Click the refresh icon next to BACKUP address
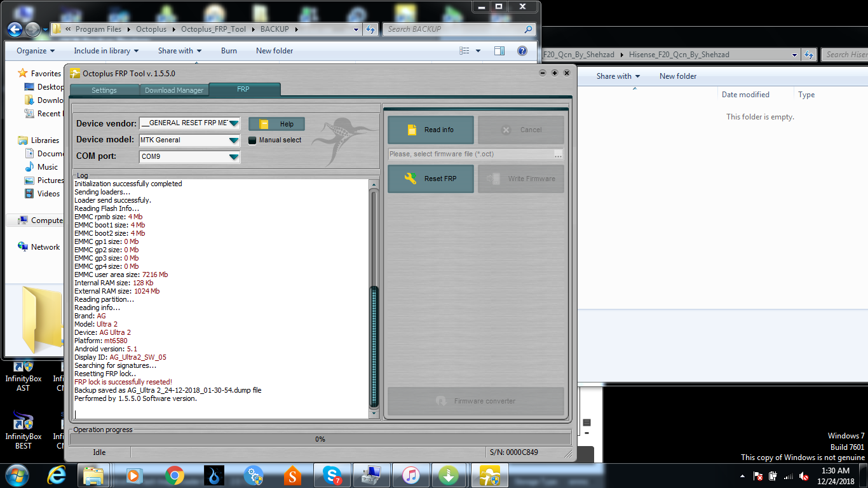The image size is (868, 488). tap(371, 29)
